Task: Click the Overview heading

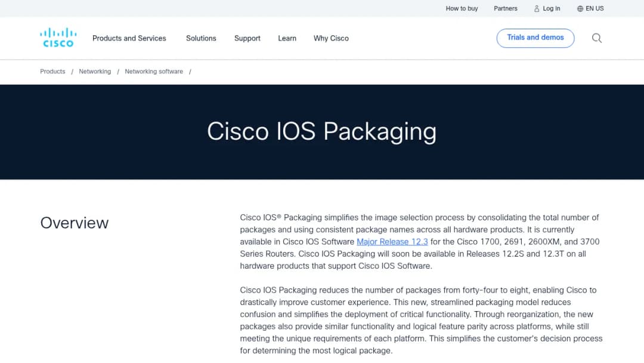Action: coord(75,223)
